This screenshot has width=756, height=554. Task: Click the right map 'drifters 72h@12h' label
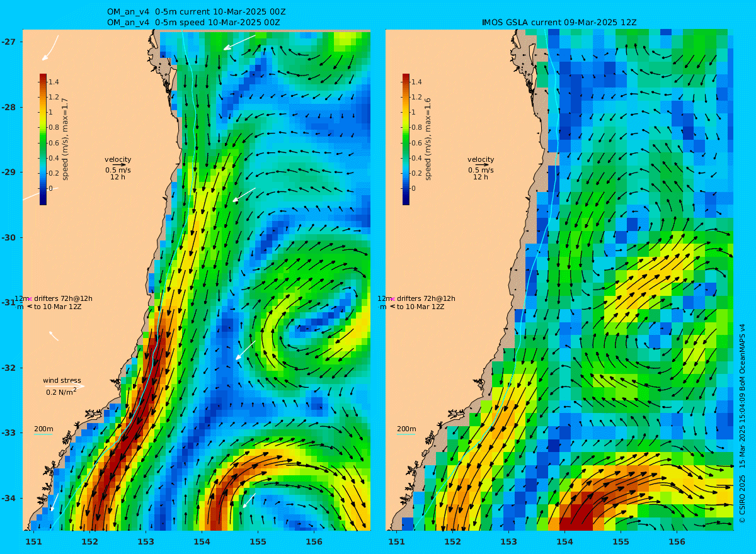[x=426, y=298]
